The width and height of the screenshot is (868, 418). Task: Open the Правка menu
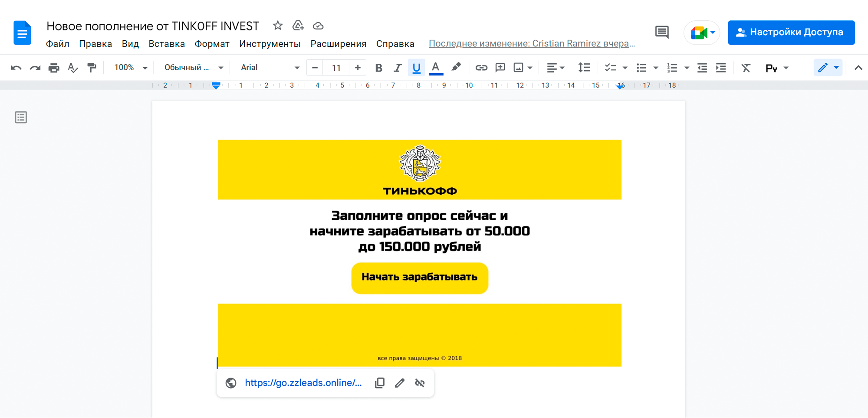point(95,44)
